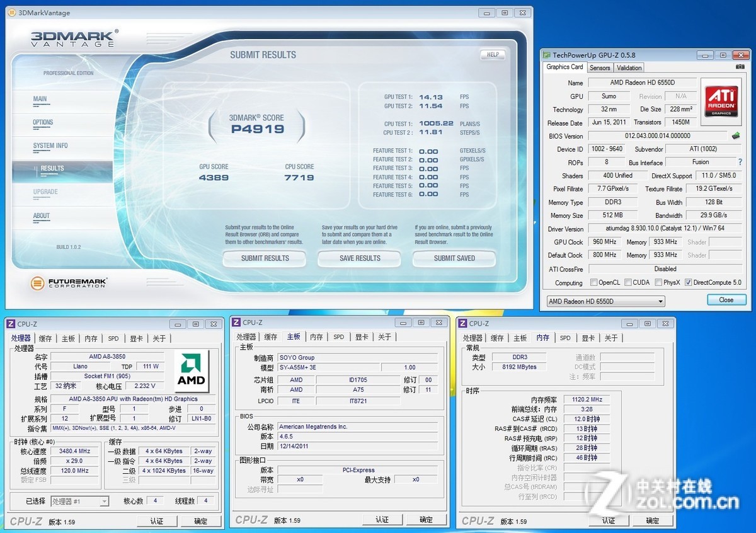Click the BIOS Version field in GPU-Z
This screenshot has width=756, height=533.
click(x=658, y=135)
